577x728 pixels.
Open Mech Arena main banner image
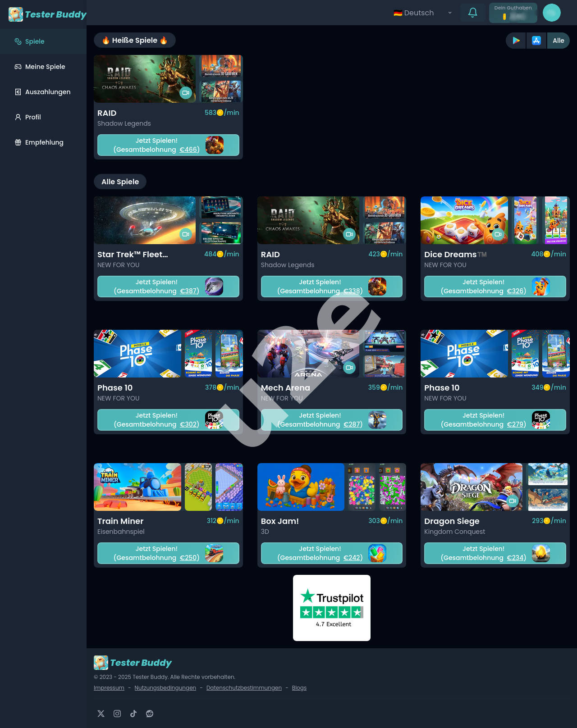coord(308,354)
